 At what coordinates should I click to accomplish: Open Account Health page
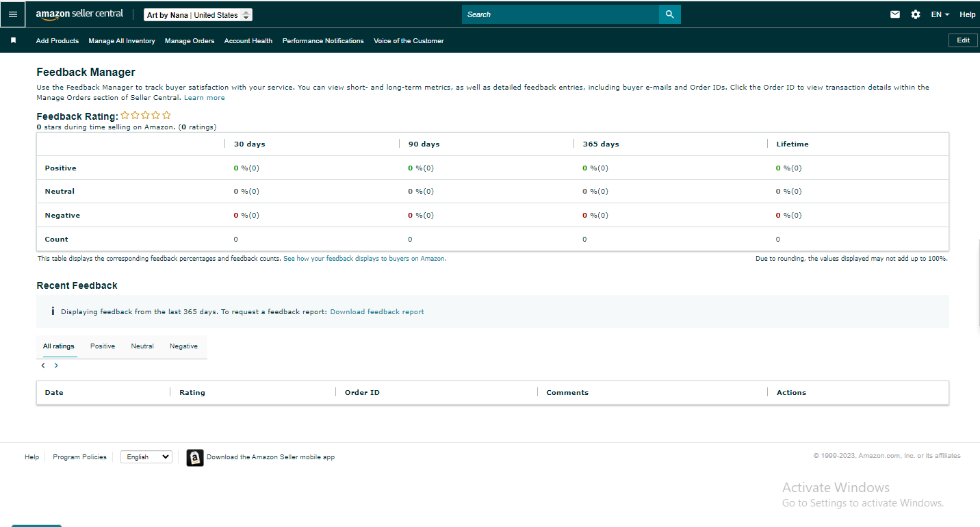[248, 41]
